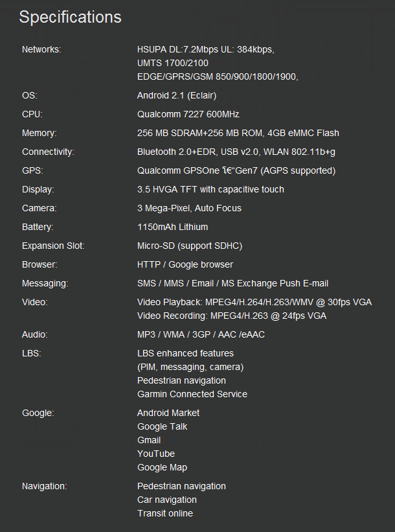The width and height of the screenshot is (395, 532).
Task: Click 3 Mega-Pixel, Auto Focus text
Action: coord(189,208)
